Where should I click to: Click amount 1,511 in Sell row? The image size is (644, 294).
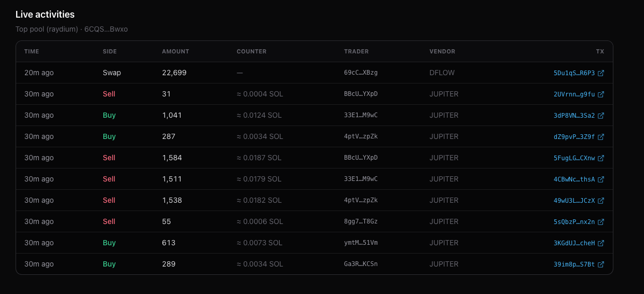pyautogui.click(x=172, y=179)
